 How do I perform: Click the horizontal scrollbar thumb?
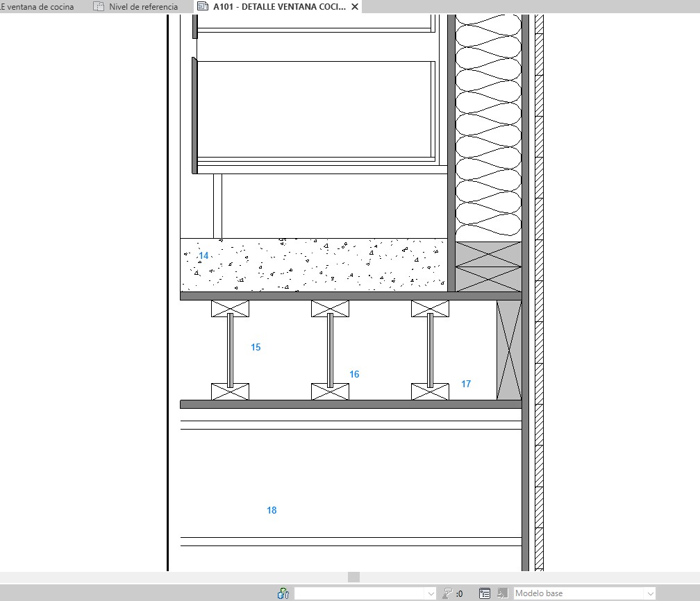click(353, 577)
